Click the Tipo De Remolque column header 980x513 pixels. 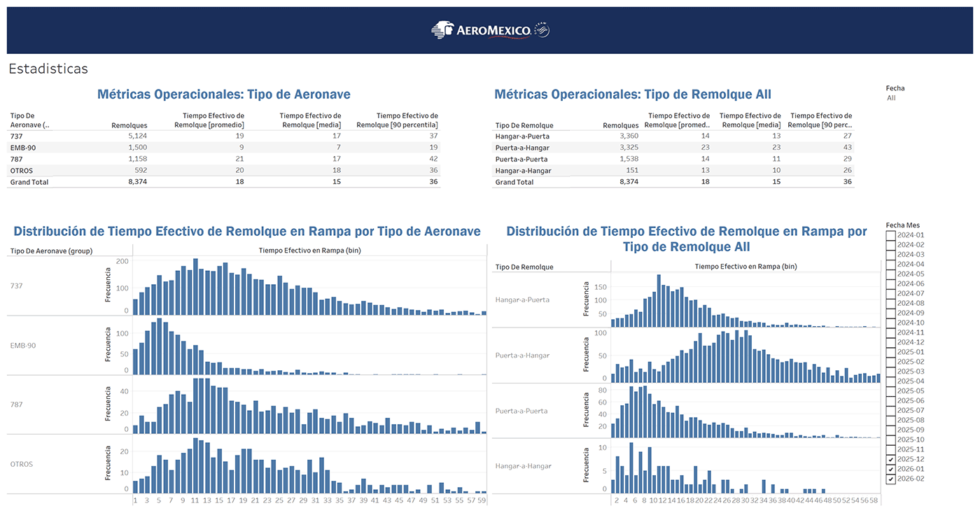[x=524, y=125]
